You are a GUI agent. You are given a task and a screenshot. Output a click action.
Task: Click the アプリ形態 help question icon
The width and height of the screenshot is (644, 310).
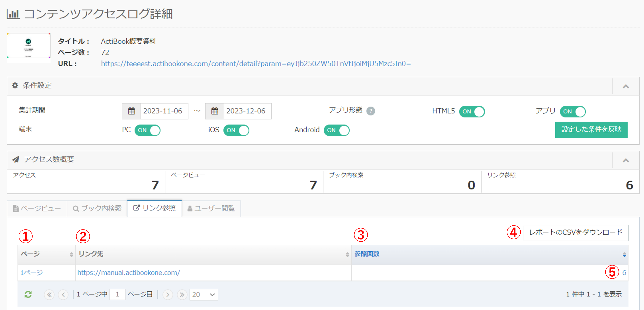pyautogui.click(x=370, y=111)
